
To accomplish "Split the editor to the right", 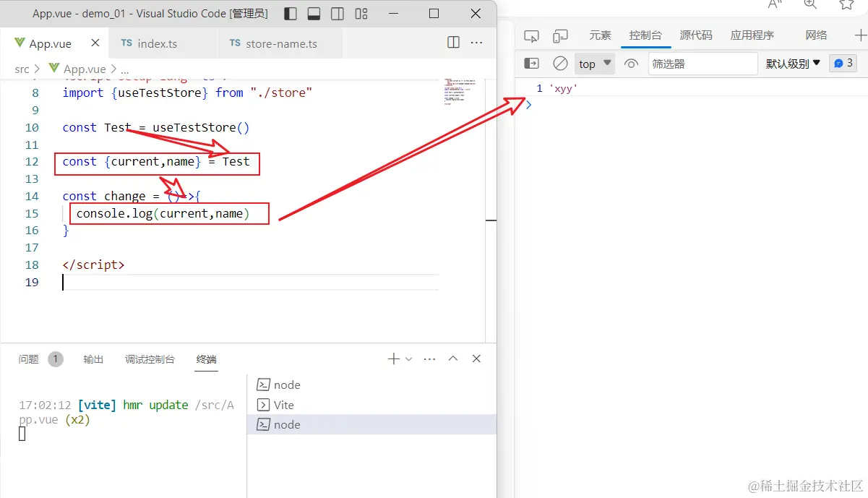I will pos(453,43).
